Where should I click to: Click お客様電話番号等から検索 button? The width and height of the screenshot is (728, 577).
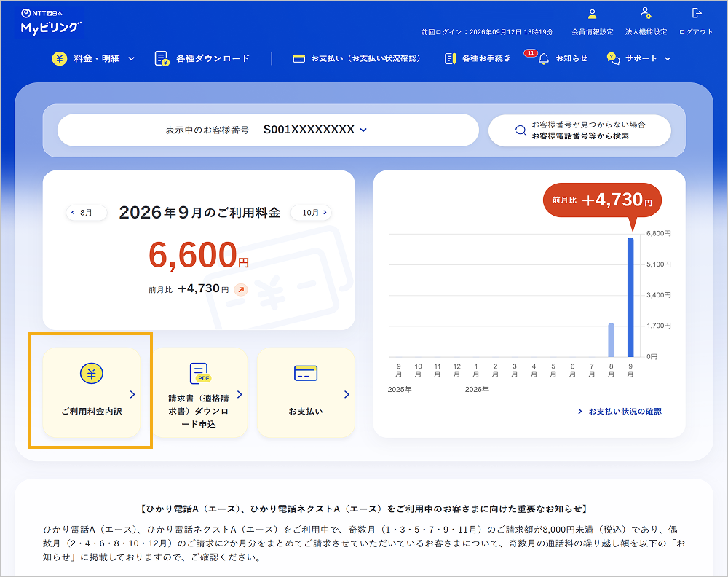pyautogui.click(x=580, y=130)
